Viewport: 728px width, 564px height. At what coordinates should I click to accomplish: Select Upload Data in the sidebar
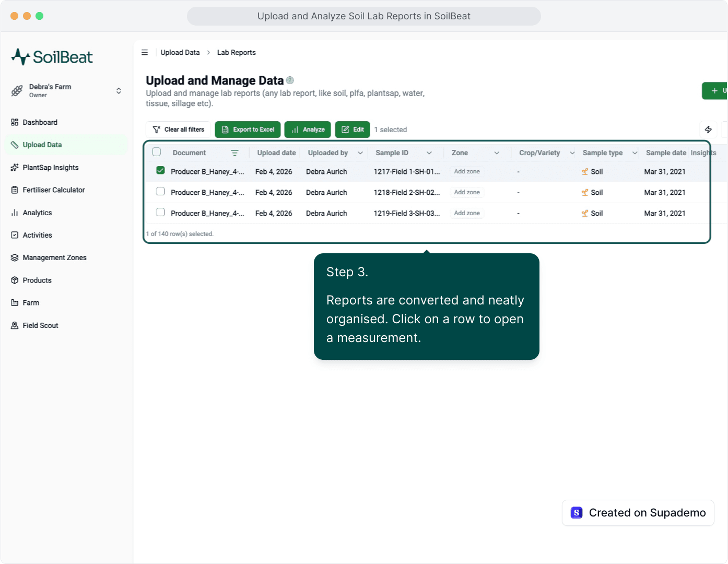tap(66, 145)
